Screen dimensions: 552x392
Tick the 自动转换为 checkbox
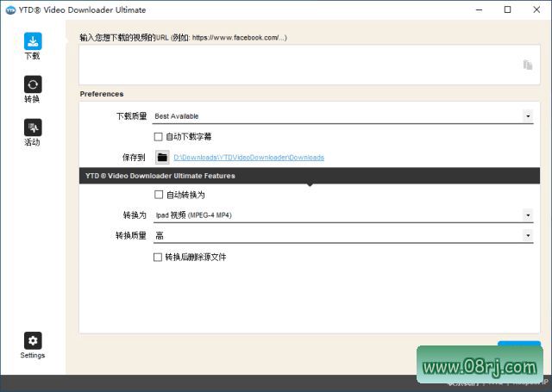(159, 195)
